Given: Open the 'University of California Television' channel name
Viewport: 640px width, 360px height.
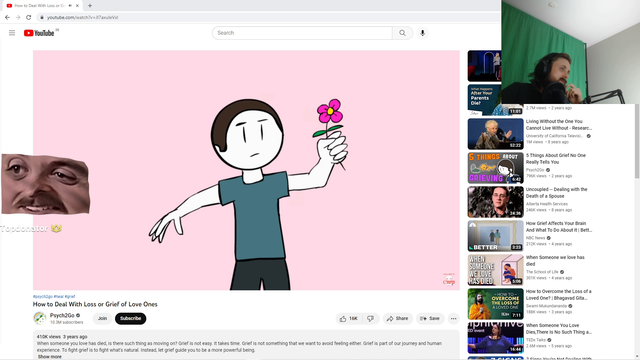Looking at the screenshot, I should [x=555, y=136].
